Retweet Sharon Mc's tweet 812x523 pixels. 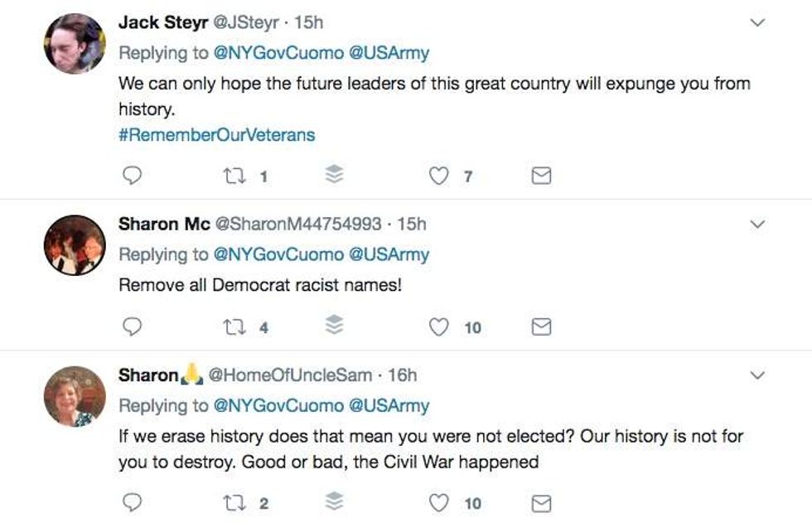tap(232, 327)
